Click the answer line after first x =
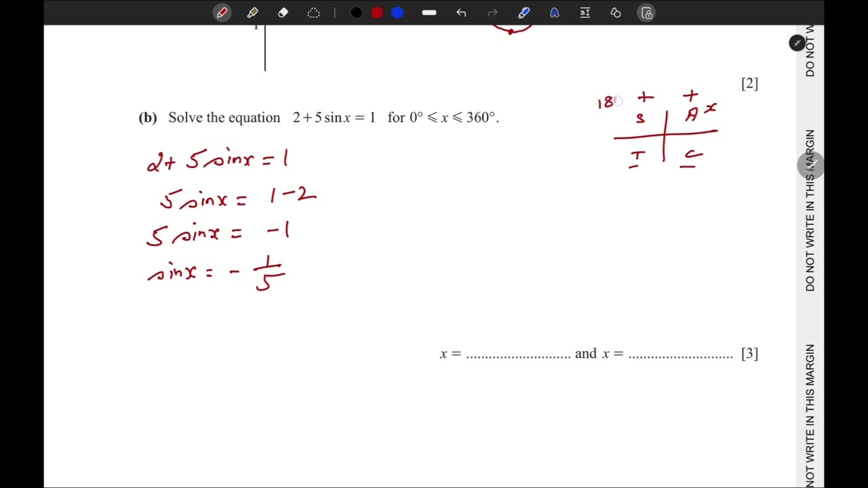 [519, 357]
